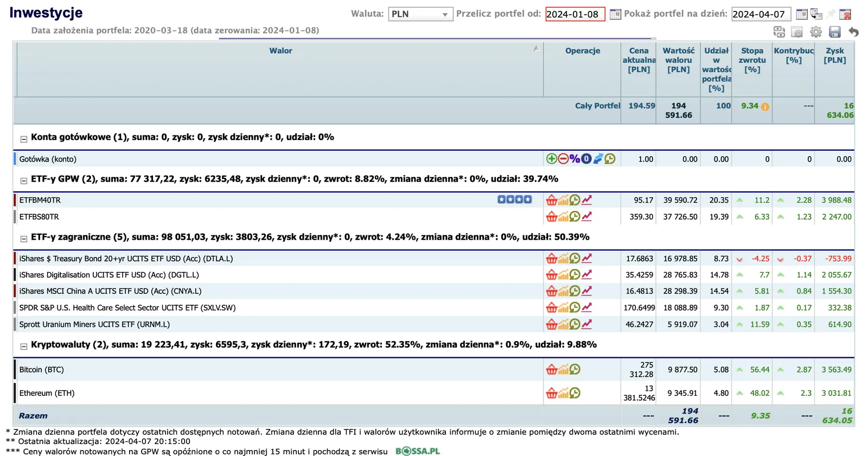Open history clock icon for iShares Digitalisation row
Screen dimensions: 868x456
[x=575, y=275]
